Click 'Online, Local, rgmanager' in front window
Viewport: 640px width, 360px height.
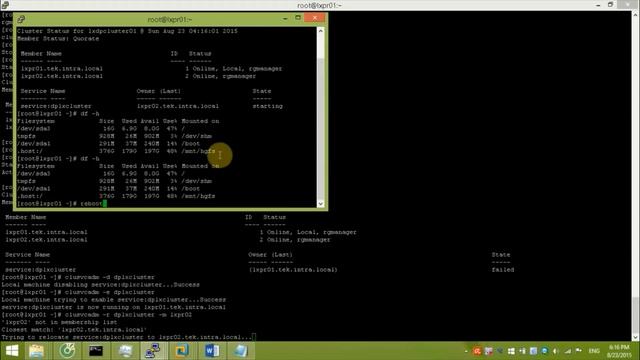237,69
